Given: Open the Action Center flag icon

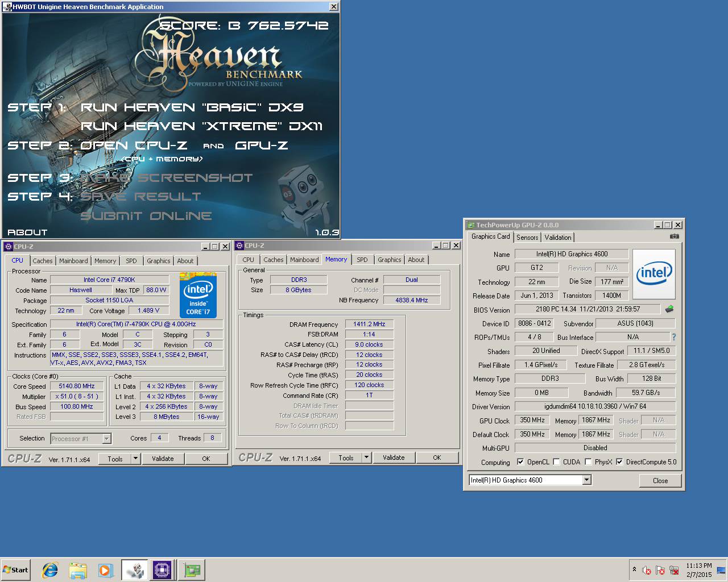Looking at the screenshot, I should click(660, 570).
